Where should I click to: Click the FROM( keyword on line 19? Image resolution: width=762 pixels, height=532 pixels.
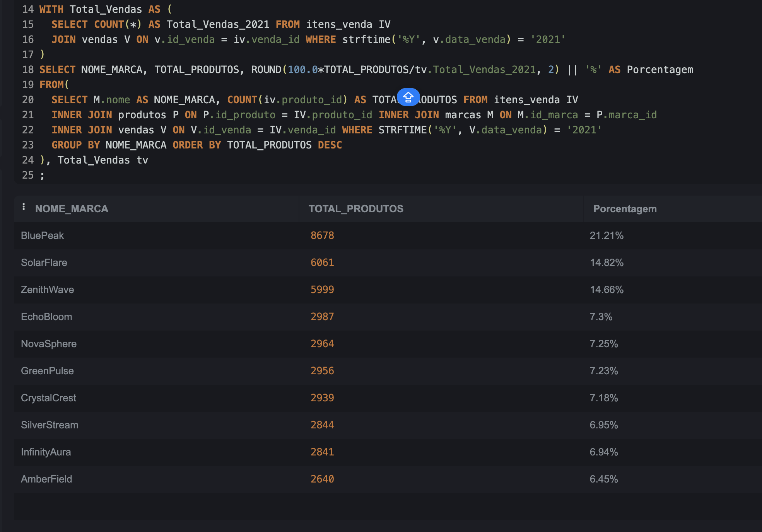pos(54,85)
